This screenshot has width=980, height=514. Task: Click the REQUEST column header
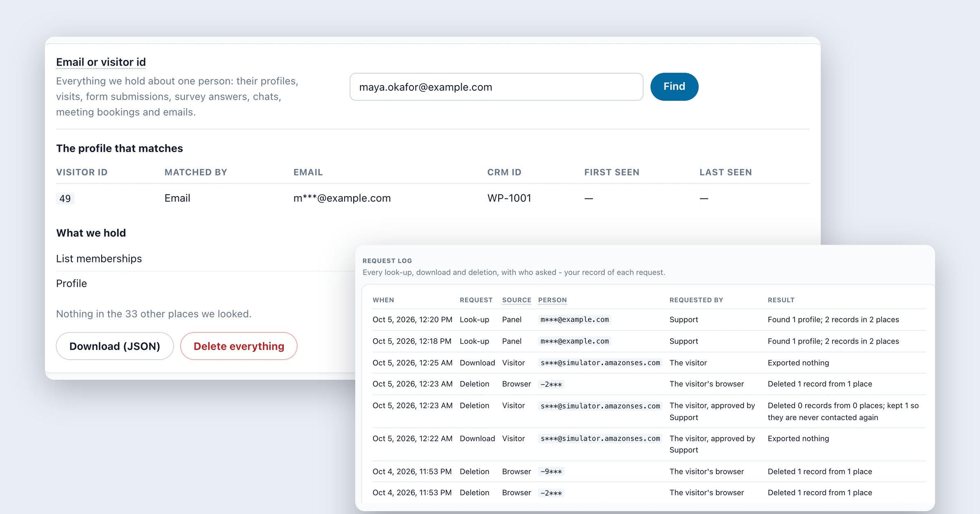[476, 300]
